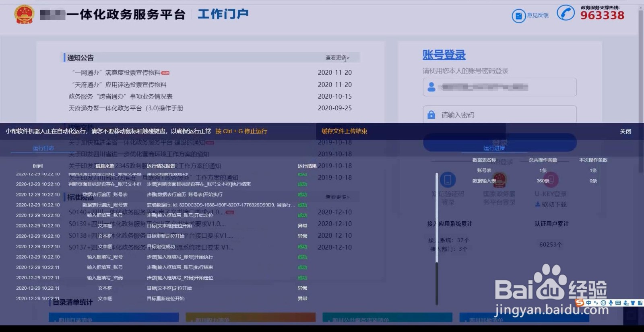Click the 驱动下载 driver download link

point(554,204)
